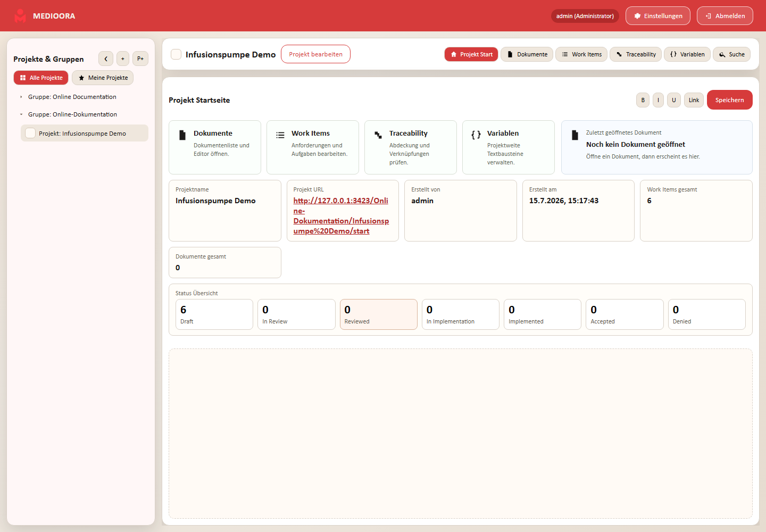Viewport: 766px width, 532px height.
Task: Open the Suche tab
Action: (731, 54)
